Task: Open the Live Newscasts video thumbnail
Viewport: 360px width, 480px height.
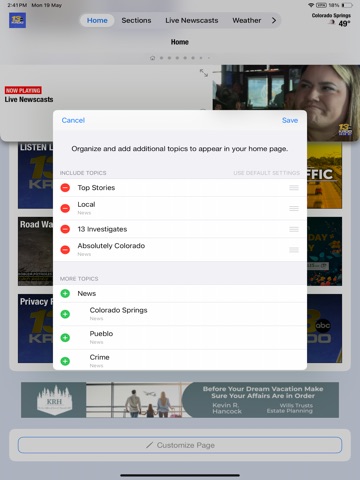Action: pos(286,103)
